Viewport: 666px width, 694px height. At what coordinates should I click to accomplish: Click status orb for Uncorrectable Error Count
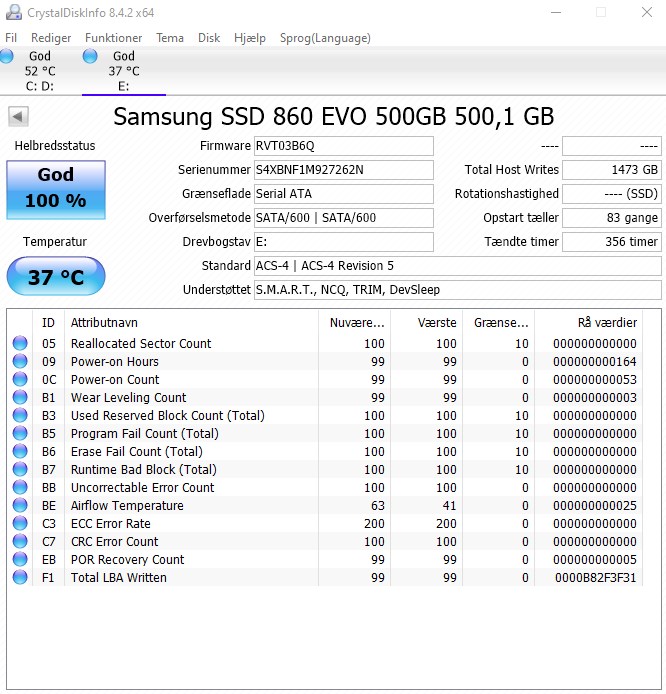pyautogui.click(x=20, y=487)
